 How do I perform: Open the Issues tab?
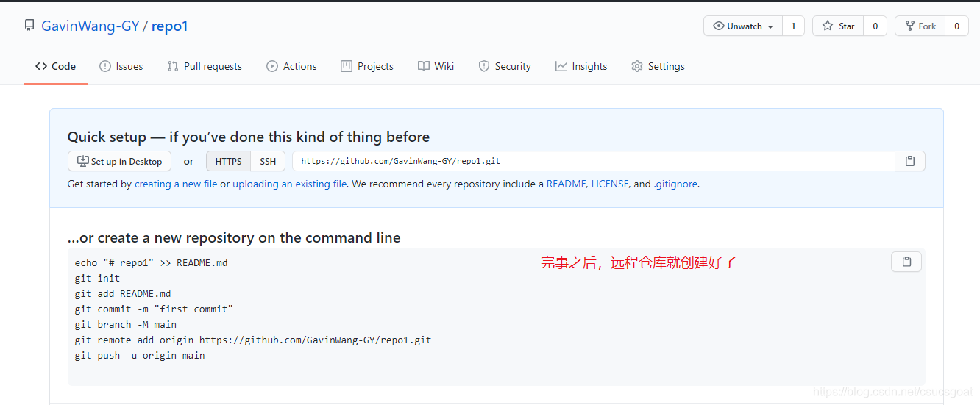click(121, 66)
